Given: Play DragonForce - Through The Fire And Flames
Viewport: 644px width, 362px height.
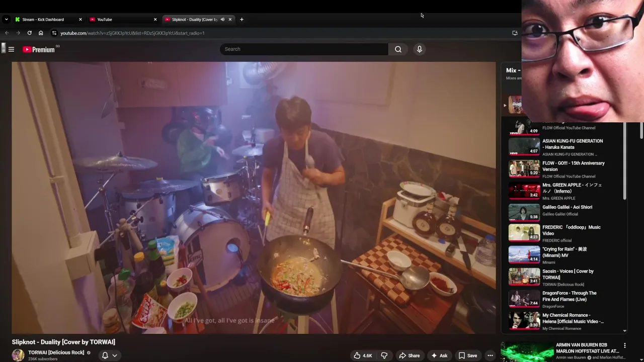Looking at the screenshot, I should coord(570,296).
